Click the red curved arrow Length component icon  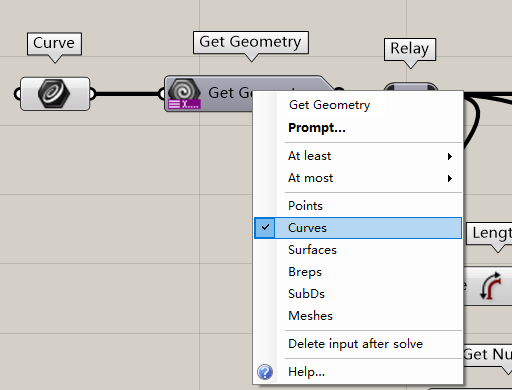click(x=491, y=286)
